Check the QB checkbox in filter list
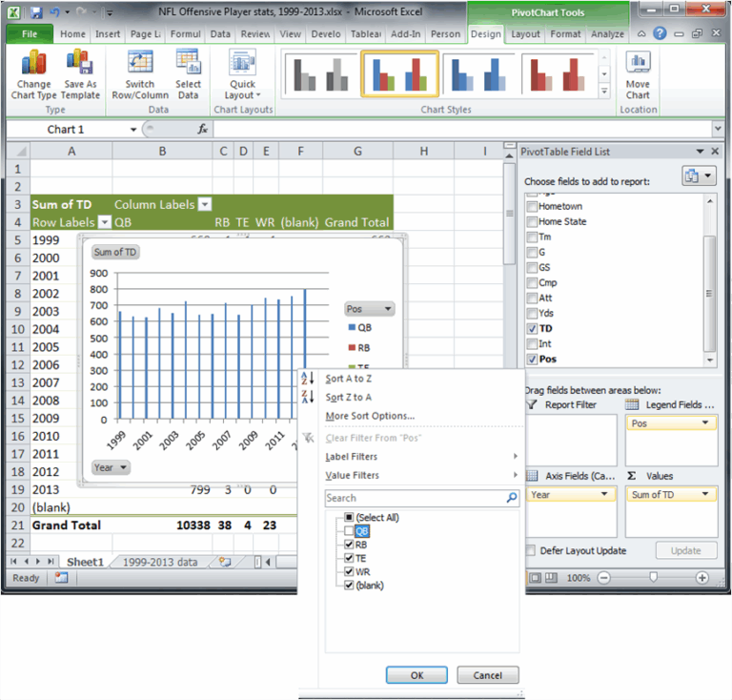The image size is (732, 700). (349, 531)
